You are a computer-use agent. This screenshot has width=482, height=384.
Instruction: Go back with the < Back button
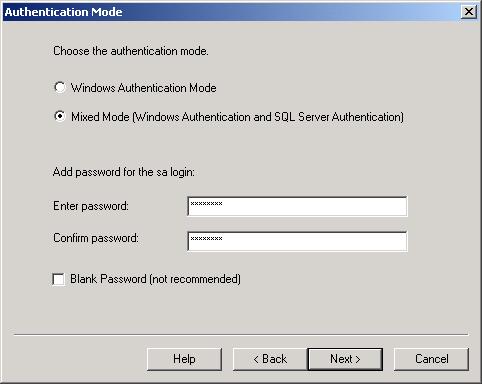(x=270, y=359)
